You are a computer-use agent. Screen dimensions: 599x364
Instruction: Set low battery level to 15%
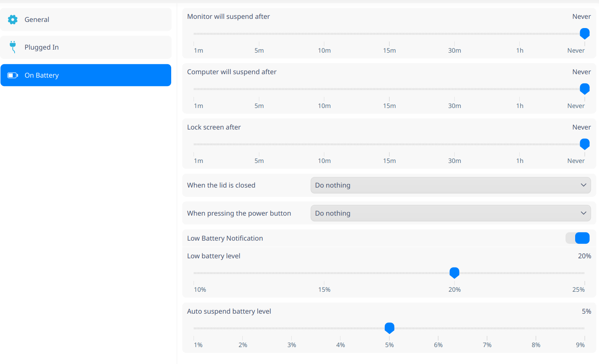pos(324,273)
